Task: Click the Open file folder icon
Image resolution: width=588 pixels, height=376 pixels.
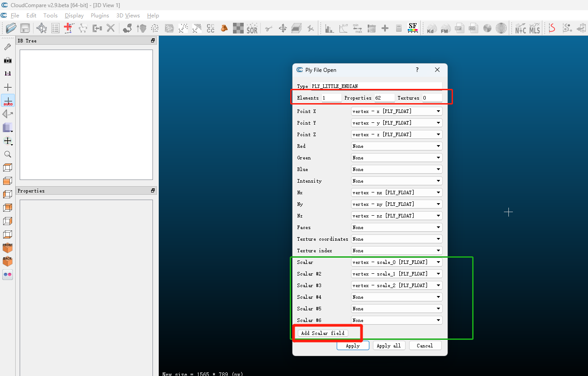Action: click(x=11, y=28)
